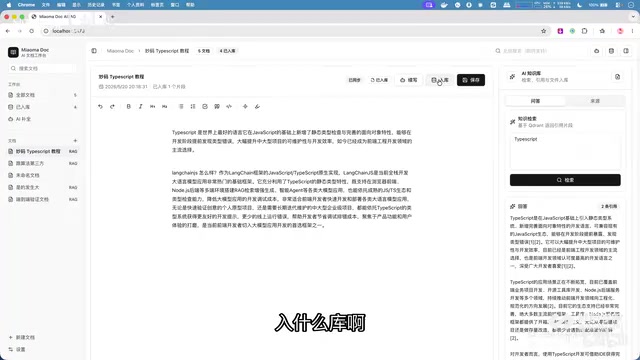
Task: Add a new document with plus icon
Action: pos(75,141)
